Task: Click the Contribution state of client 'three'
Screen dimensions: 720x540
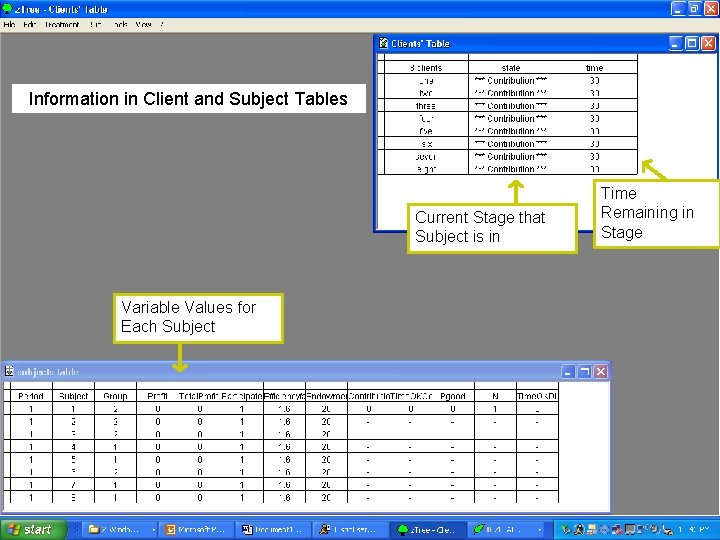Action: click(511, 106)
